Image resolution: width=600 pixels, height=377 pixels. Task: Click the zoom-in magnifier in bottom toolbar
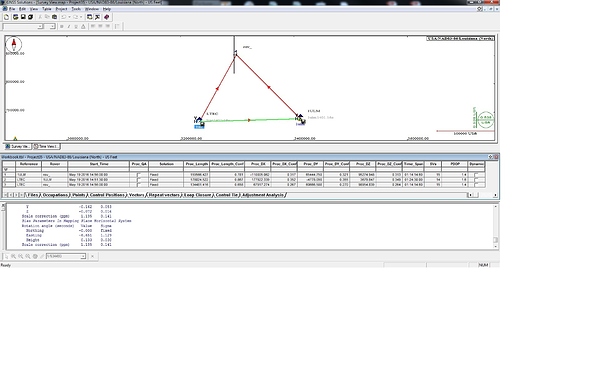click(13, 256)
